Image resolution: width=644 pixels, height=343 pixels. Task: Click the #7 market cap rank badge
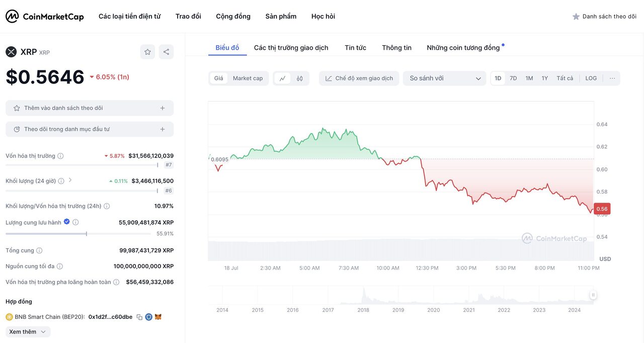point(169,165)
